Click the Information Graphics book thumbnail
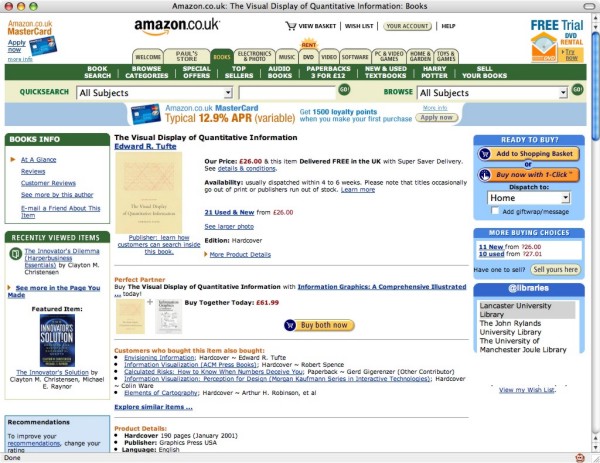Viewport: 600px width, 463px height. pyautogui.click(x=169, y=316)
